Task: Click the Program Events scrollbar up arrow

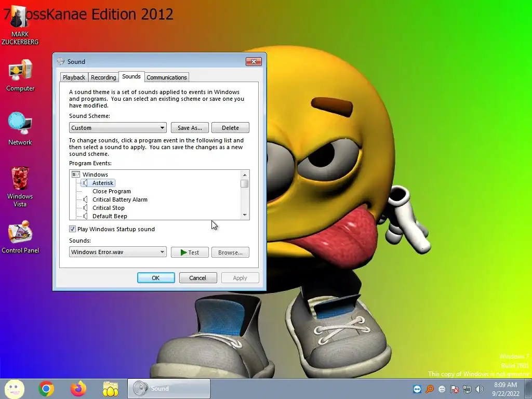Action: 245,175
